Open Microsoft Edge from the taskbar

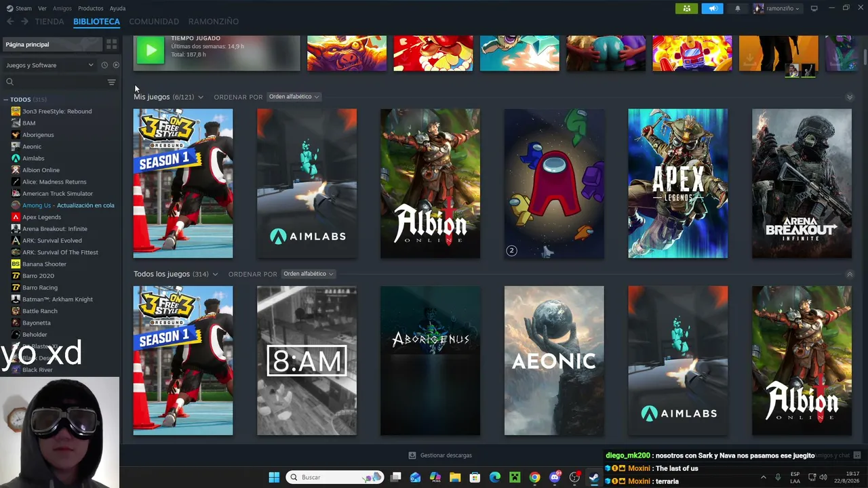point(495,477)
